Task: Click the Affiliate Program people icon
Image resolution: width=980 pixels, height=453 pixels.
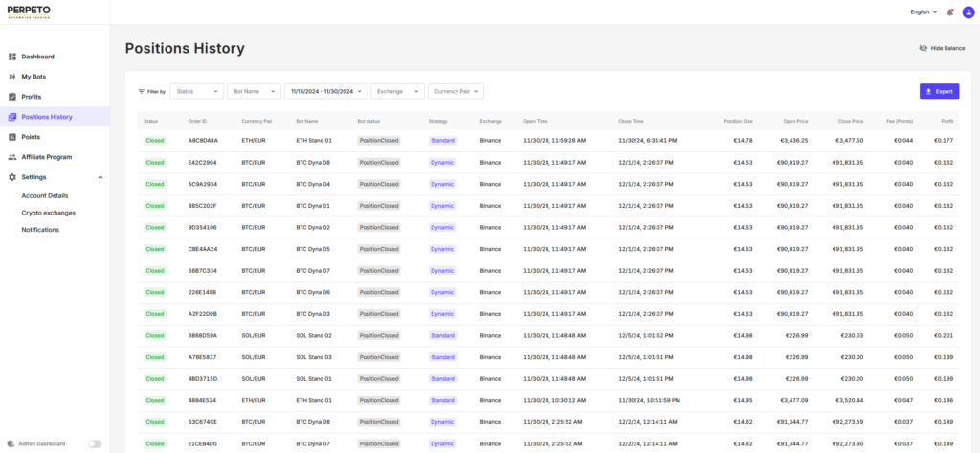Action: click(11, 157)
